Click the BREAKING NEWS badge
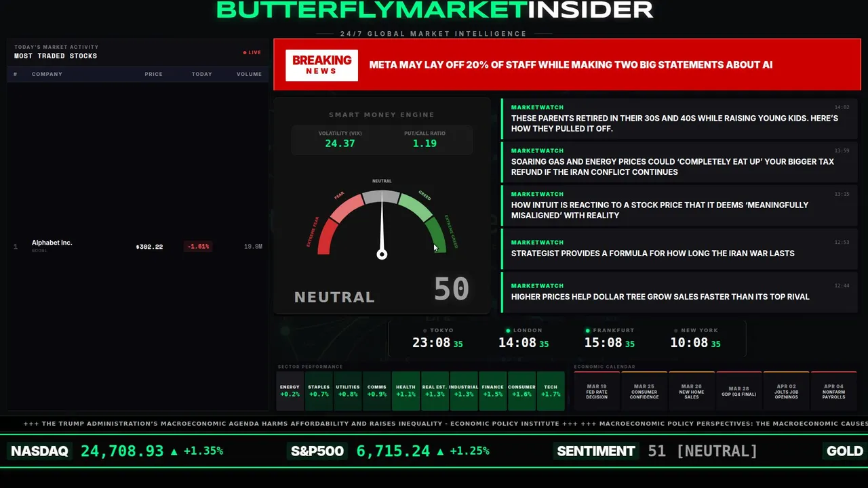Screen dimensions: 868x488 (321, 65)
